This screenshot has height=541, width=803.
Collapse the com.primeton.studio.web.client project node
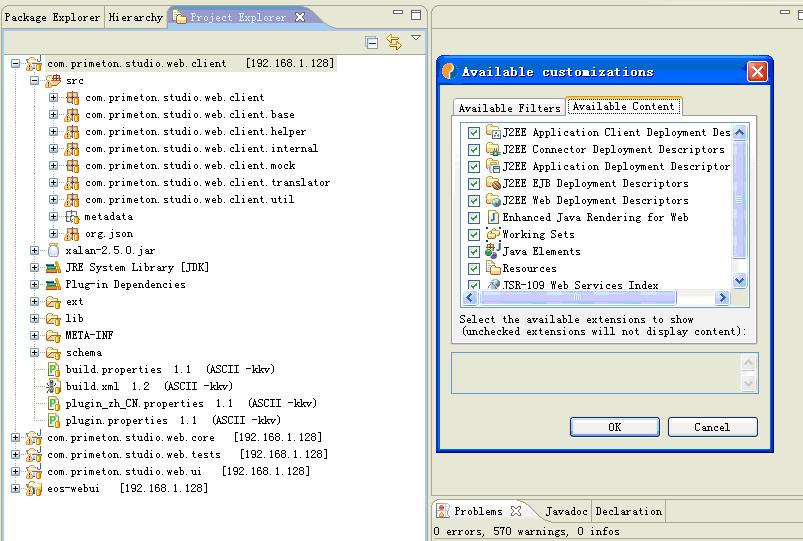click(x=15, y=64)
